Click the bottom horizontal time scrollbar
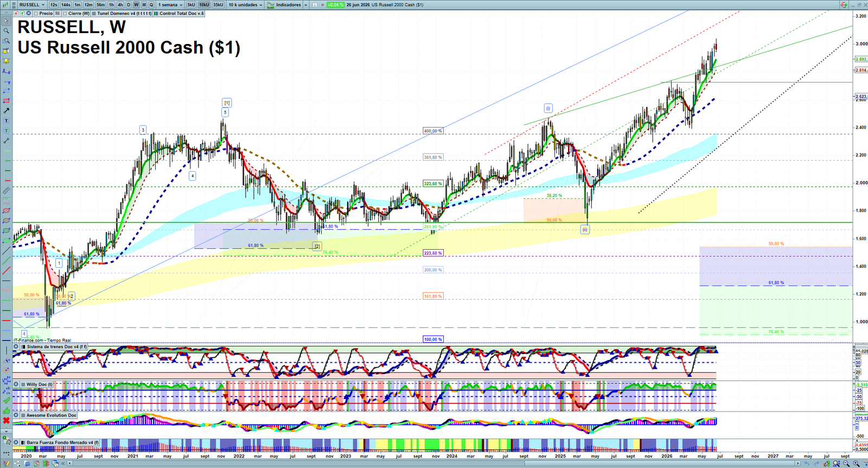Screen dimensions: 868x468 (434, 463)
